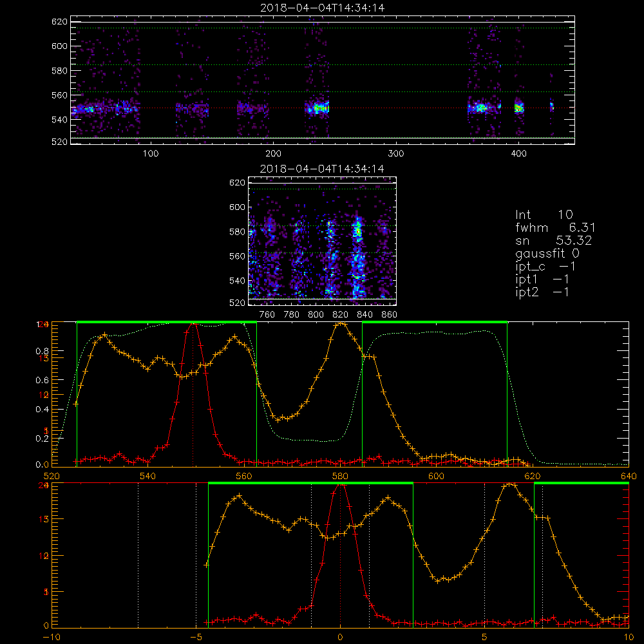
Task: Click x-axis label 100 on top spectrogram
Action: pyautogui.click(x=151, y=154)
